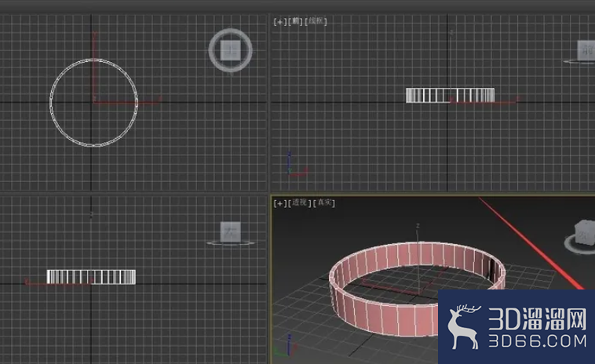
Task: Open the 真实 shading label menu
Action: tap(324, 203)
